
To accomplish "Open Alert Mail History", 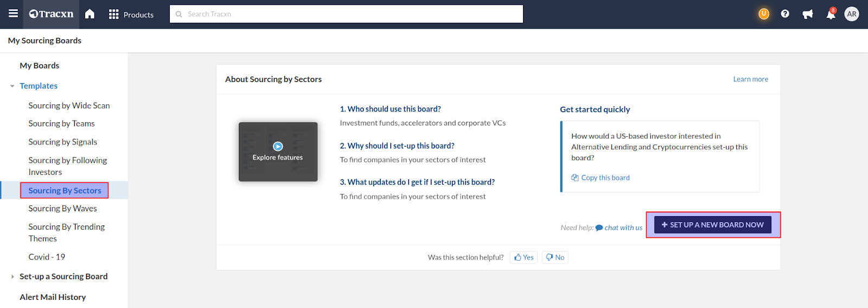I will point(53,297).
